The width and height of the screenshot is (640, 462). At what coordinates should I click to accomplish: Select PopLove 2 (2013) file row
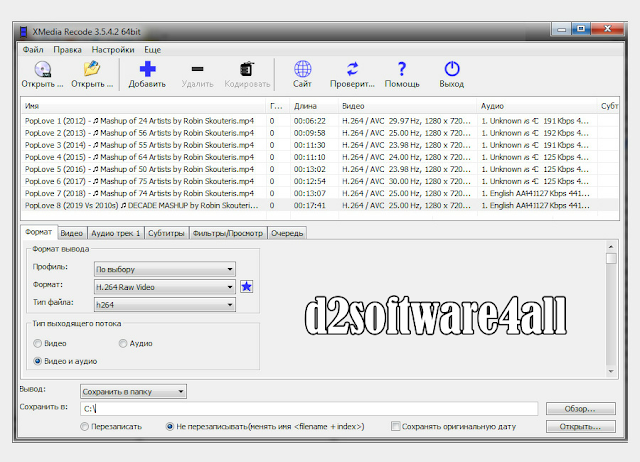coord(320,133)
